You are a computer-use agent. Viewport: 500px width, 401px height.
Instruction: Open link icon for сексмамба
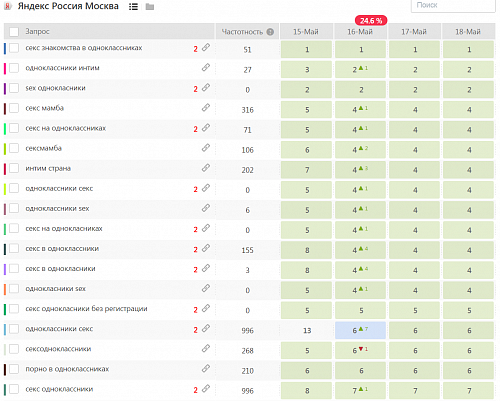[x=206, y=147]
